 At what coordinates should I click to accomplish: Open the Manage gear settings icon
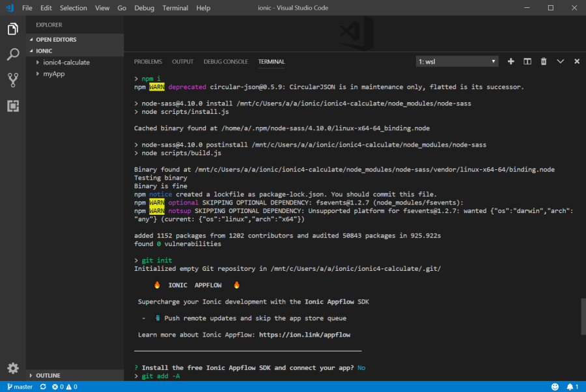12,368
